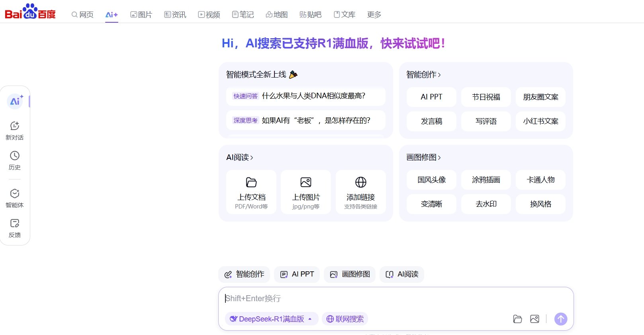Image resolution: width=644 pixels, height=335 pixels.
Task: Click the folder upload icon in input box
Action: pos(517,319)
